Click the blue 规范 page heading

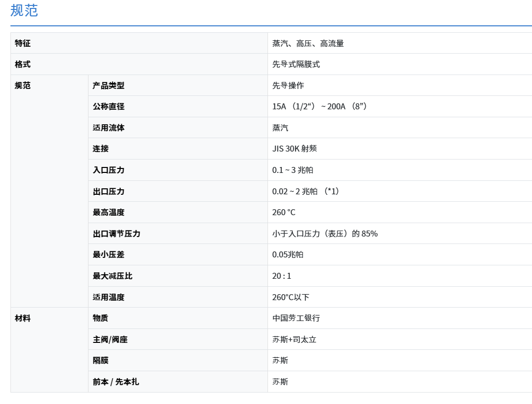24,10
